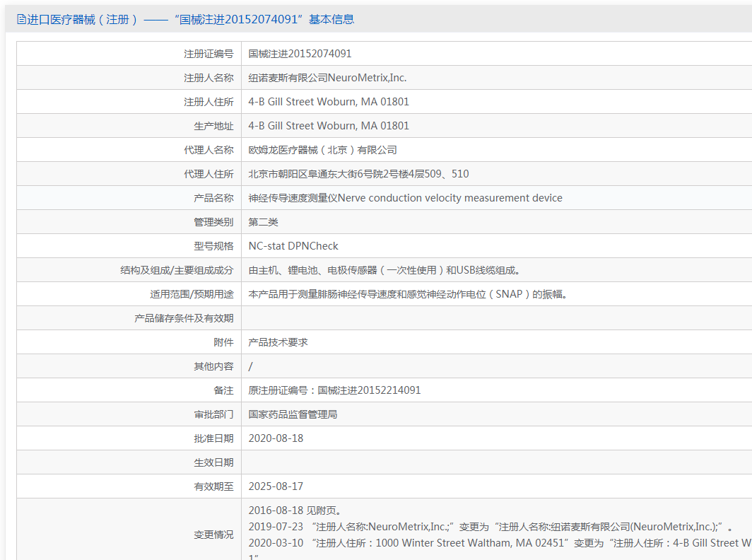Click change entry dated 2020-03-10
This screenshot has width=752, height=560.
click(x=500, y=543)
